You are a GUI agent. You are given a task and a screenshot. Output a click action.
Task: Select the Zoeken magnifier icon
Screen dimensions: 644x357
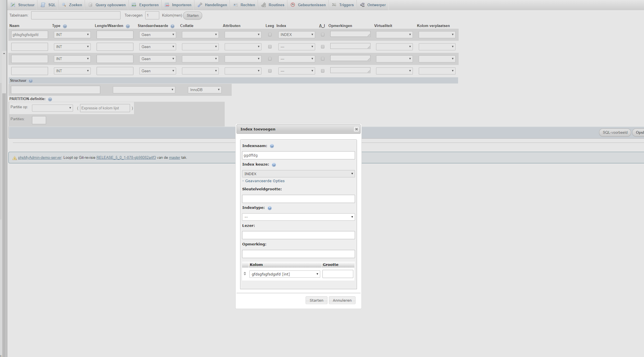click(x=64, y=5)
